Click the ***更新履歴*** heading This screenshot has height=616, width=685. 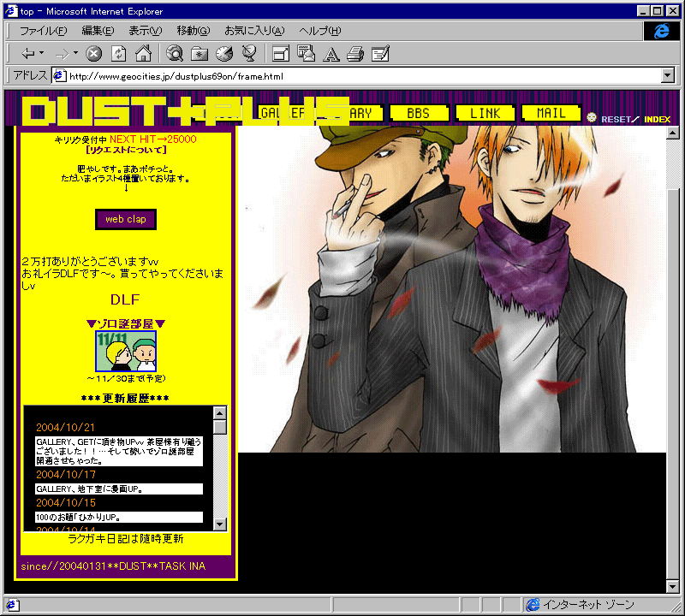click(125, 398)
